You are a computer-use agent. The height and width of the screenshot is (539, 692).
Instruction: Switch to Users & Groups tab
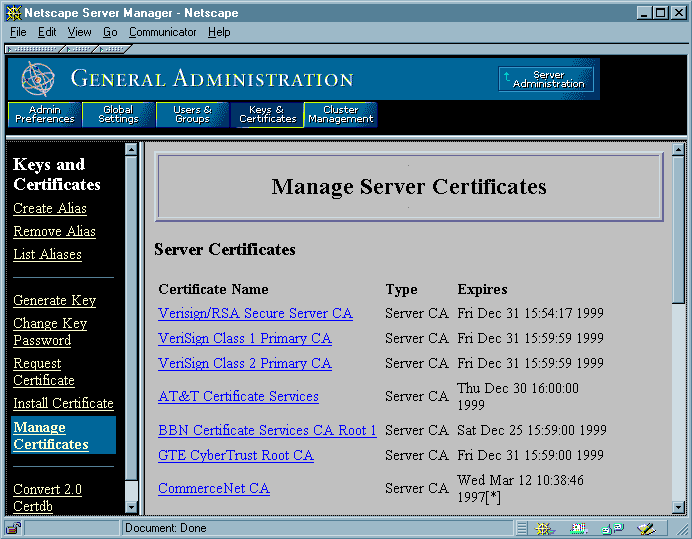192,114
